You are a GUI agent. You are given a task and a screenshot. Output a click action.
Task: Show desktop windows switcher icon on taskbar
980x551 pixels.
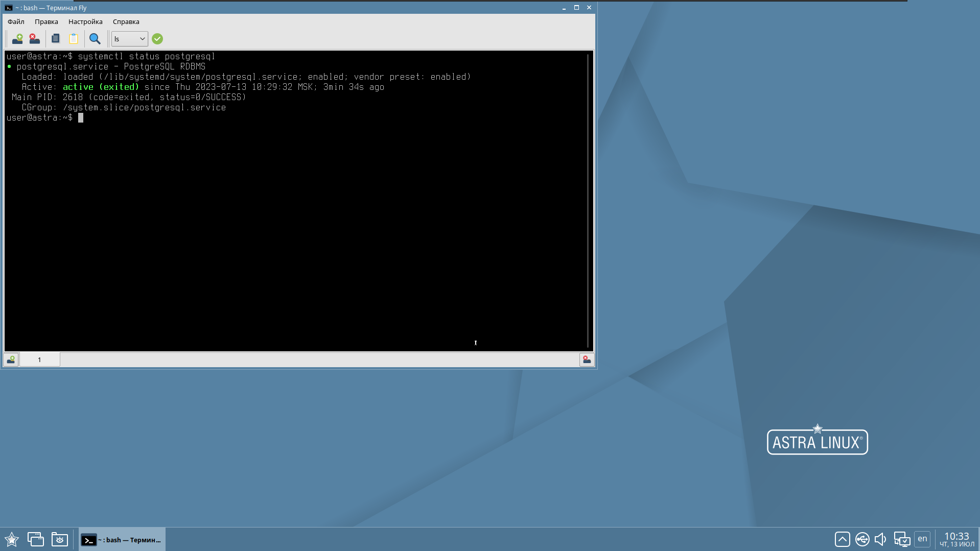[35, 539]
